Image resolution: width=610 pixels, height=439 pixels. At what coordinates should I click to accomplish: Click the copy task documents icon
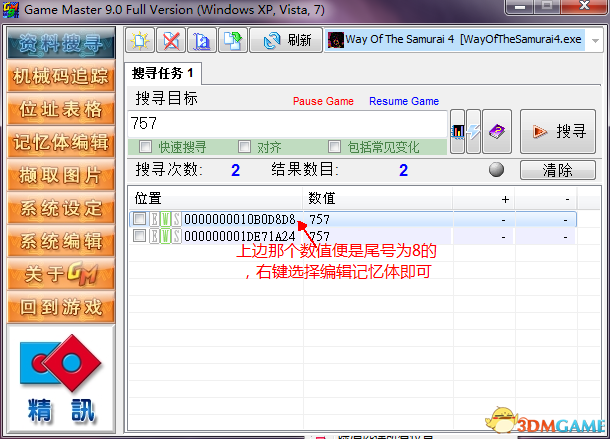tap(233, 40)
